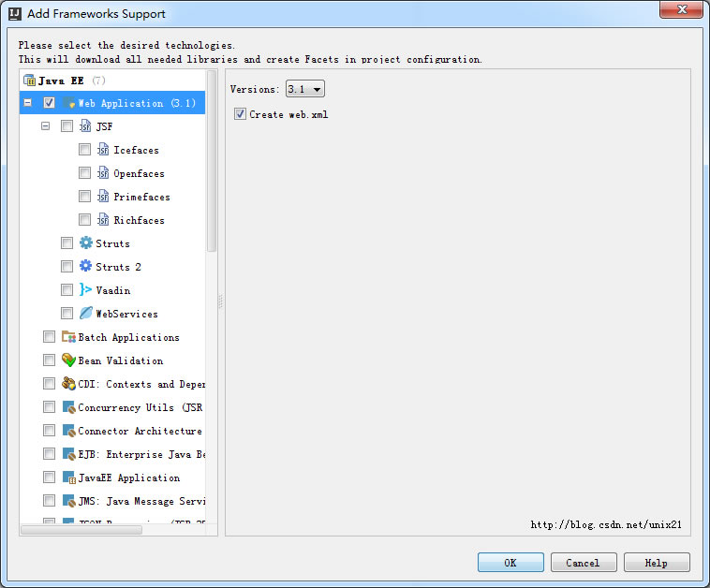This screenshot has width=710, height=588.
Task: Open Help for this dialog
Action: [657, 563]
